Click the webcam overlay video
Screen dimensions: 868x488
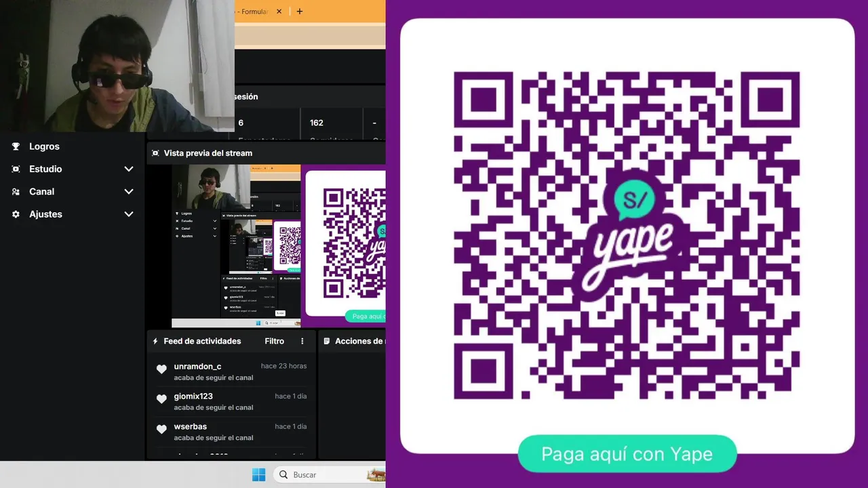click(117, 66)
